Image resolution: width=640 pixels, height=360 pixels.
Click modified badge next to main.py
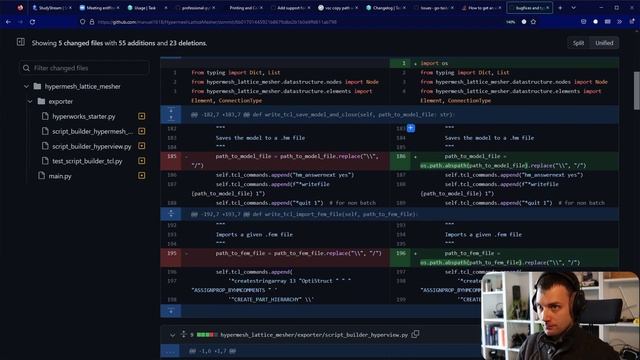142,176
